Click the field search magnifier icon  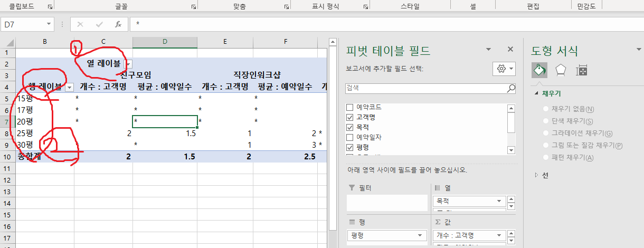point(510,88)
